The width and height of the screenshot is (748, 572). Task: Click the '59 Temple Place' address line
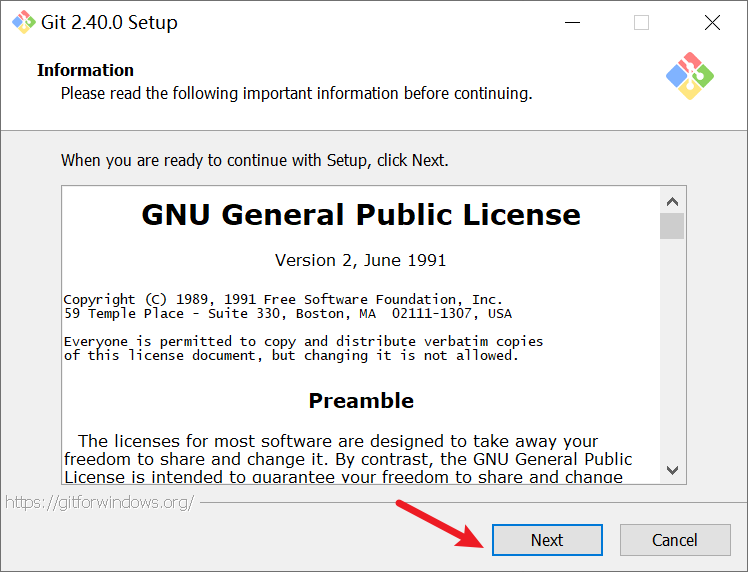click(288, 314)
